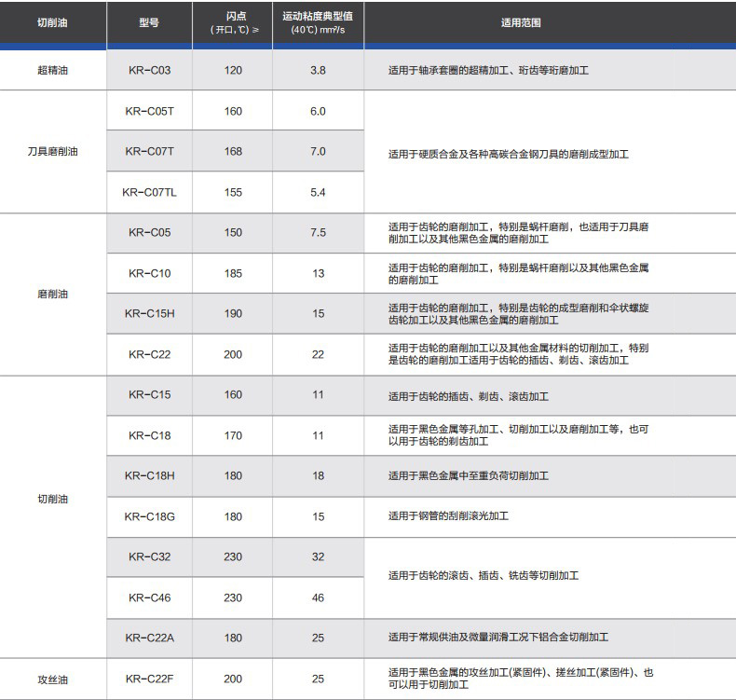
Task: Select the KR-C15H model cell
Action: [149, 313]
